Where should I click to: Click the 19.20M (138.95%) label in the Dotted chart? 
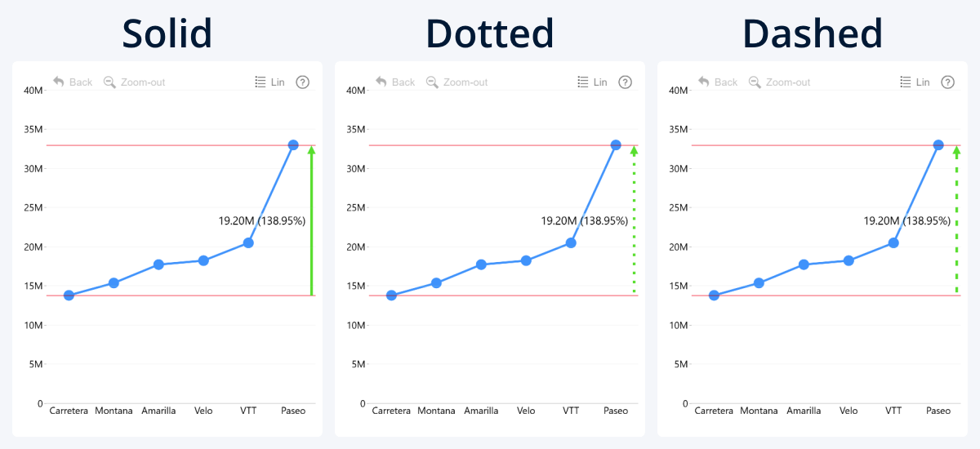pyautogui.click(x=584, y=220)
